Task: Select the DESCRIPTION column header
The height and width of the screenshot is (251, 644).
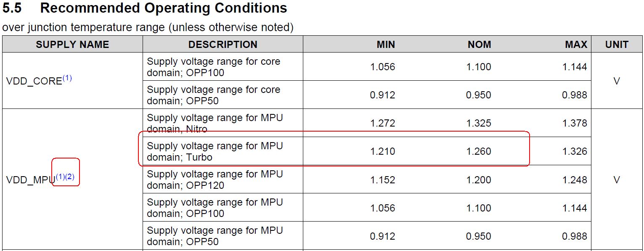Action: tap(223, 45)
